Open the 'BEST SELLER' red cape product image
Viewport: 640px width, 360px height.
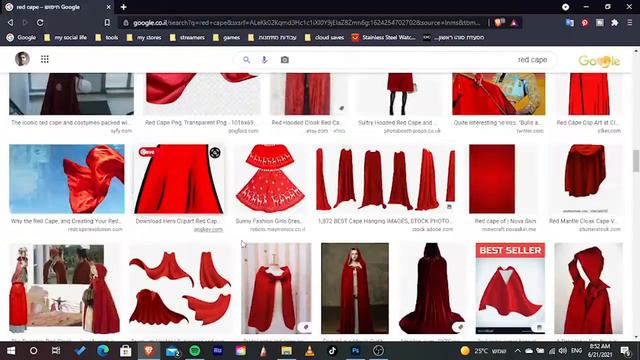(x=510, y=288)
